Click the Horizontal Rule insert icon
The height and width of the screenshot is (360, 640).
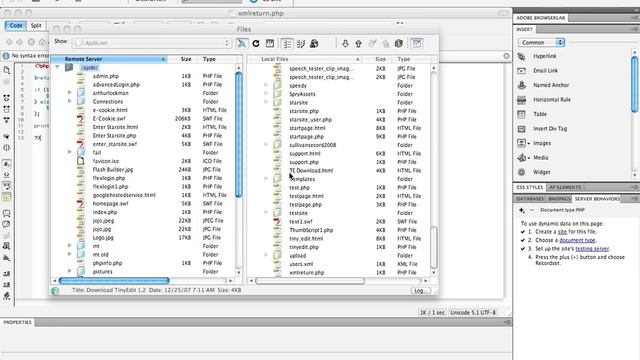point(521,100)
